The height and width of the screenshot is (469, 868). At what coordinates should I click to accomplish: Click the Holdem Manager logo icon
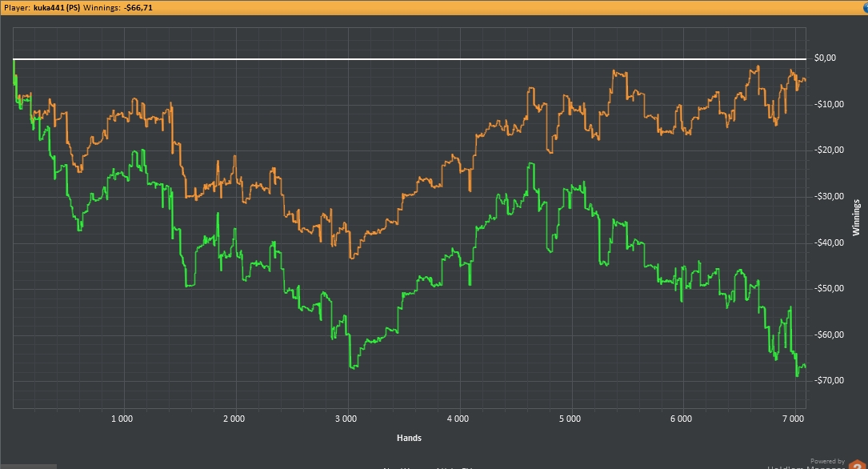click(857, 465)
